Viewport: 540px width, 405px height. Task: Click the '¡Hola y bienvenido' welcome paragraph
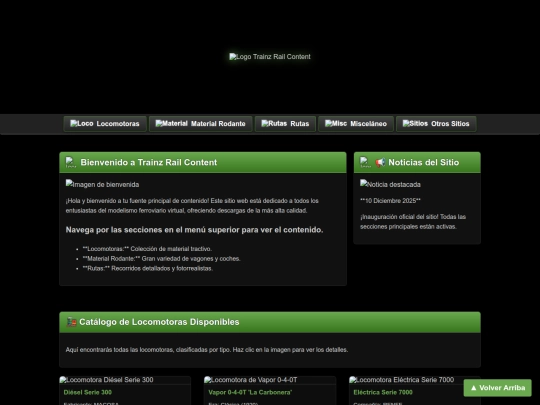point(192,206)
